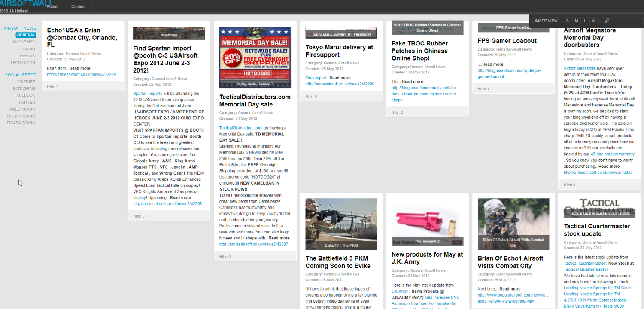Image resolution: width=644 pixels, height=309 pixels.
Task: Open the Contact menu item
Action: tap(78, 6)
